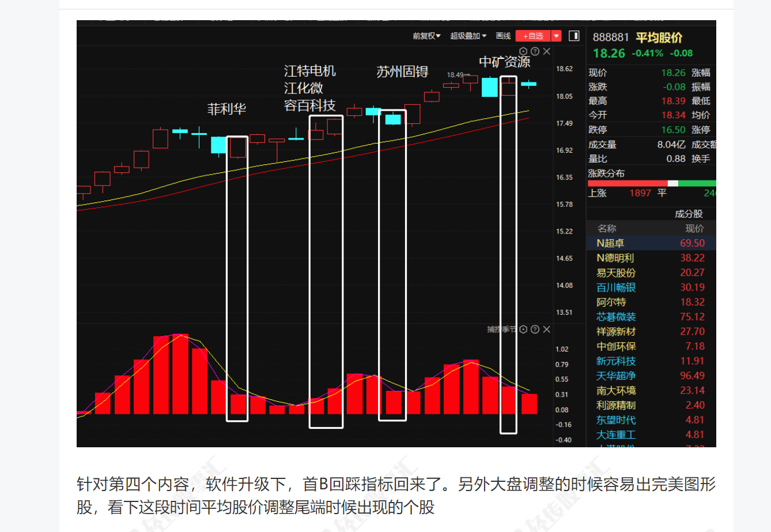Screen dimensions: 771x532
Task: Click help icon of 捕捞季节 indicator
Action: 535,329
